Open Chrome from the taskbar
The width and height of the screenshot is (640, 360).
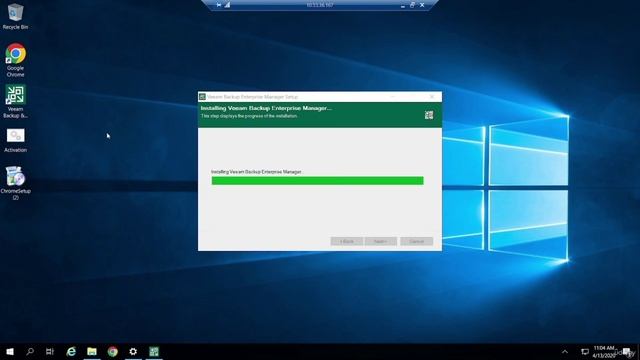[x=113, y=351]
